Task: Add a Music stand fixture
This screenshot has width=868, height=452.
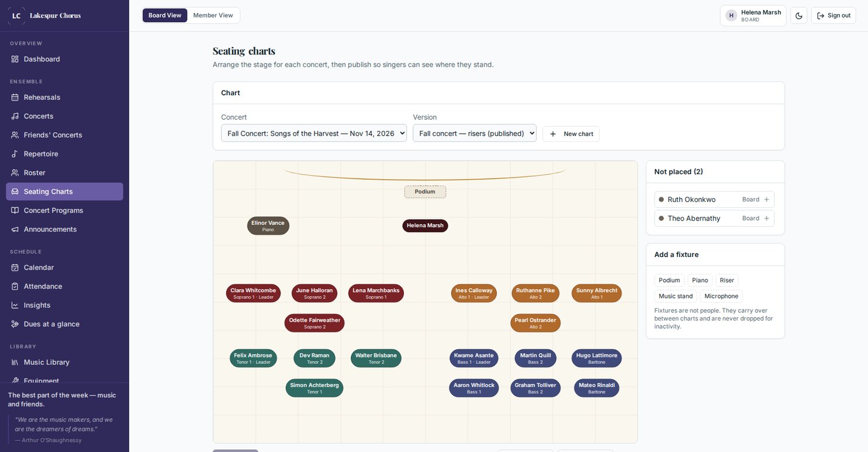Action: click(676, 296)
